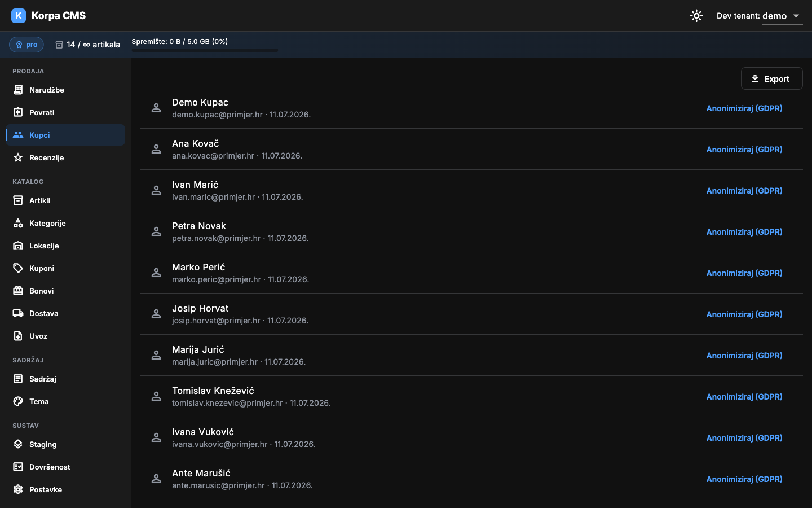This screenshot has width=812, height=508.
Task: Click the Export button
Action: [x=771, y=78]
